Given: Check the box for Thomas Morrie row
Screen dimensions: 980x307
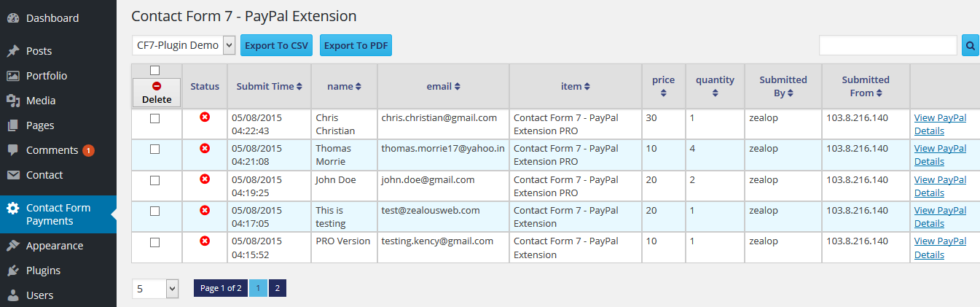Looking at the screenshot, I should 154,149.
